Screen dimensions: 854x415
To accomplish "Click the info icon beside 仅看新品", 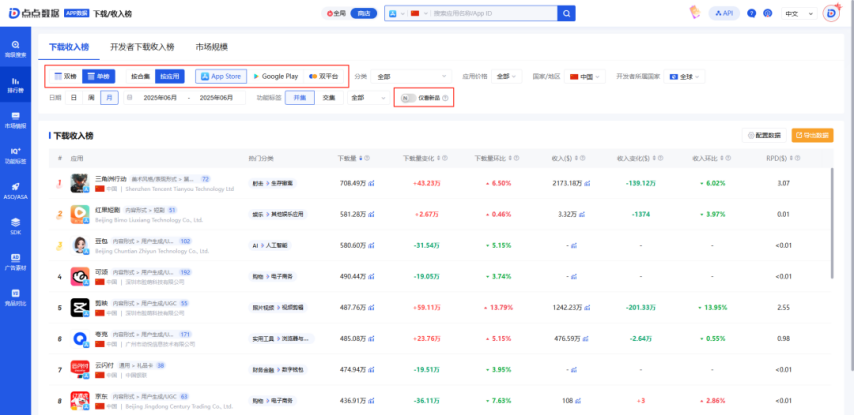I will point(446,99).
